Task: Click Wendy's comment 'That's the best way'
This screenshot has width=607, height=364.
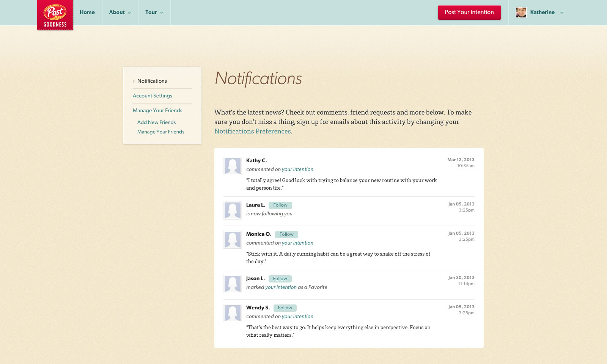Action: point(338,331)
